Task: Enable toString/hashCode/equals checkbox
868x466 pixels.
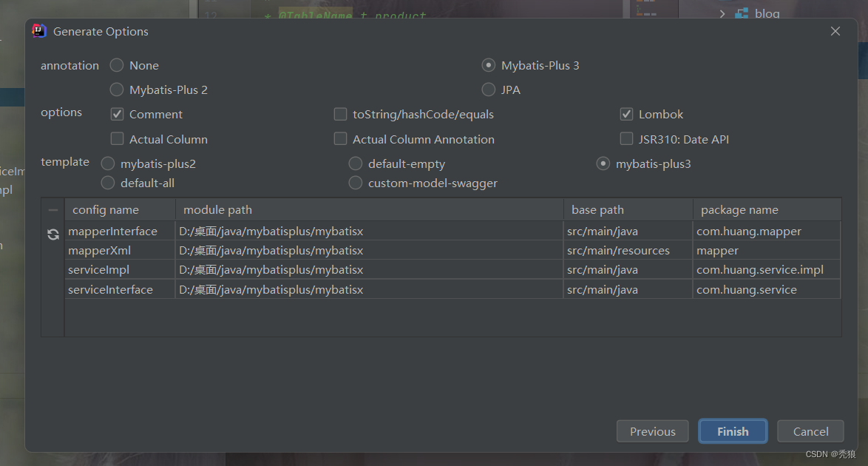Action: 340,114
